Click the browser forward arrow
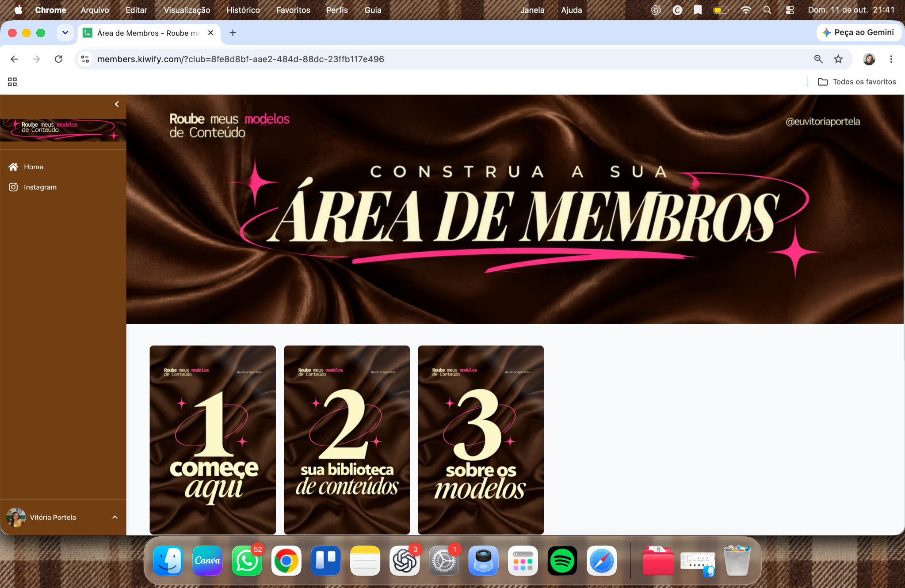The width and height of the screenshot is (905, 588). point(36,59)
